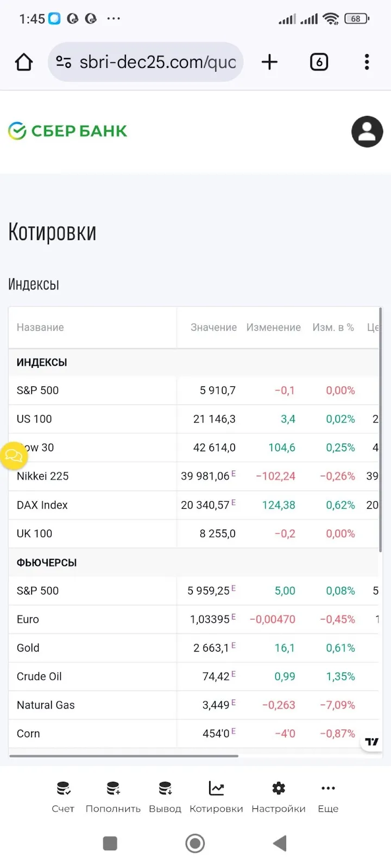This screenshot has height=868, width=391.
Task: Go to Пополнить in bottom navigation
Action: tap(113, 797)
